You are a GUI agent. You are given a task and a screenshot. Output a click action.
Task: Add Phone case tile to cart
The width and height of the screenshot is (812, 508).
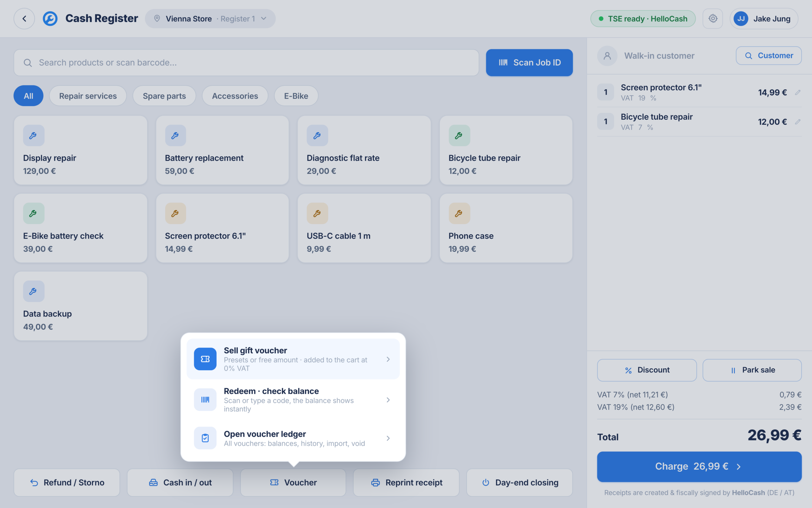(x=506, y=228)
